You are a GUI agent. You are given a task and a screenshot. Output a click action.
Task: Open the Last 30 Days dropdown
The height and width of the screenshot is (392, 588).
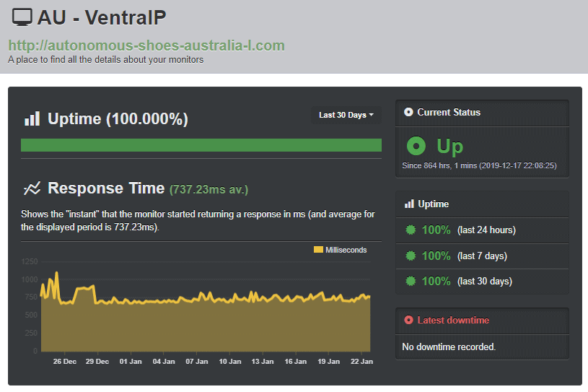[346, 115]
